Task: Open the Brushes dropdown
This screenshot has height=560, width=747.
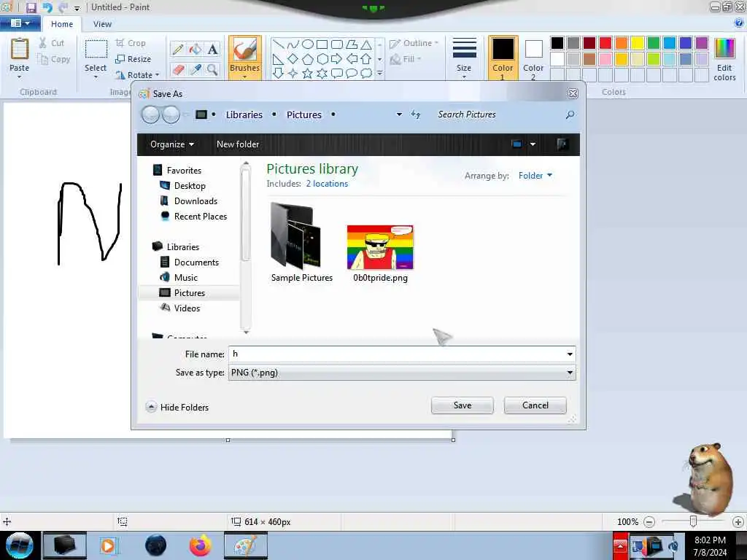Action: click(245, 76)
